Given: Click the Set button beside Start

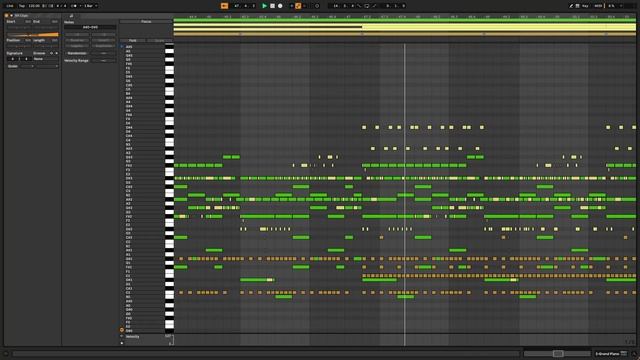Looking at the screenshot, I should 28,21.
